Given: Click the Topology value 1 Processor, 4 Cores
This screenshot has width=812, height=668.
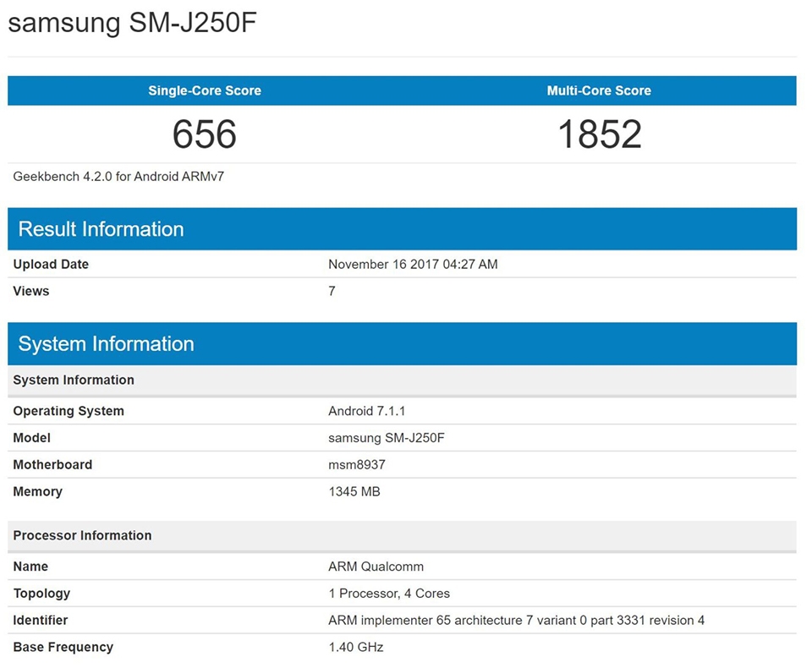Looking at the screenshot, I should point(390,594).
